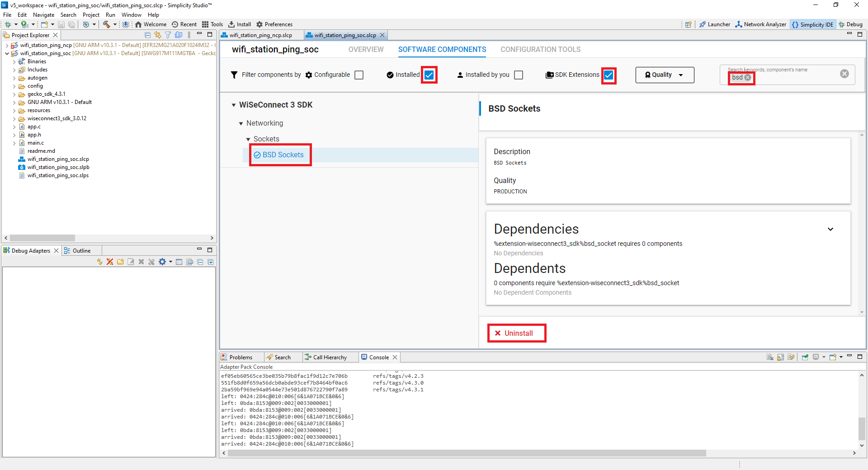Open the Window menu
Viewport: 868px width, 470px height.
point(131,14)
